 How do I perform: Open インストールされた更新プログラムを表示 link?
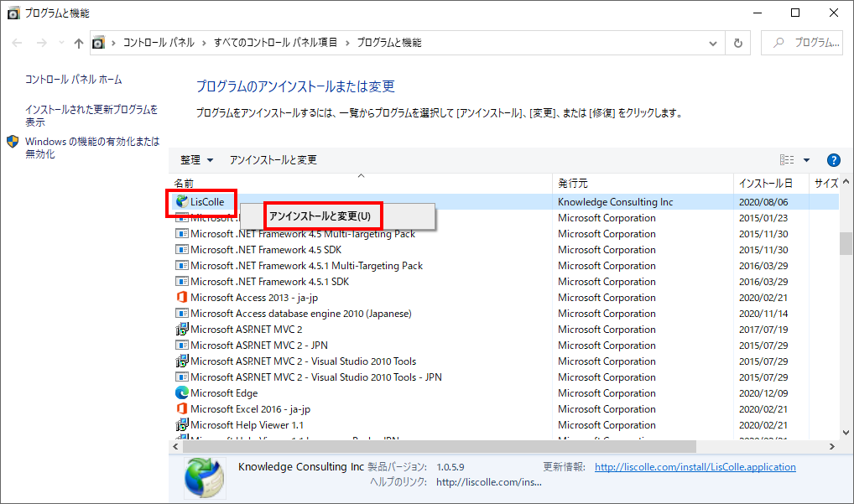coord(91,116)
